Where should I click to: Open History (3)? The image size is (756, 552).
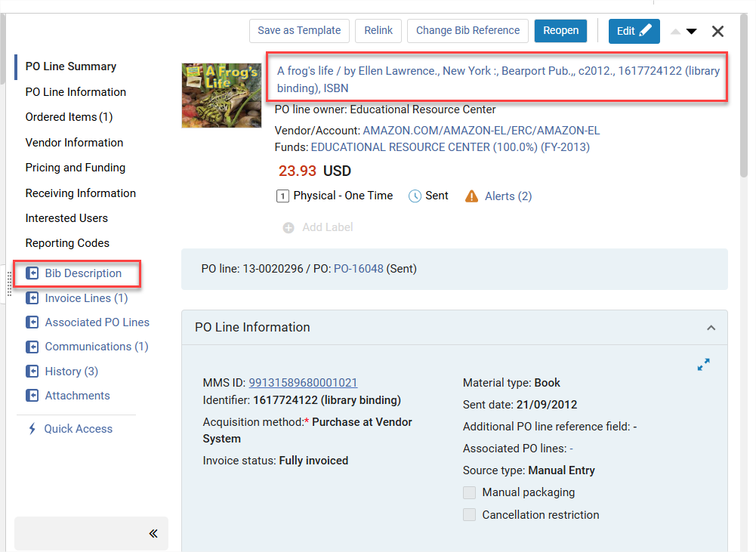click(x=71, y=372)
